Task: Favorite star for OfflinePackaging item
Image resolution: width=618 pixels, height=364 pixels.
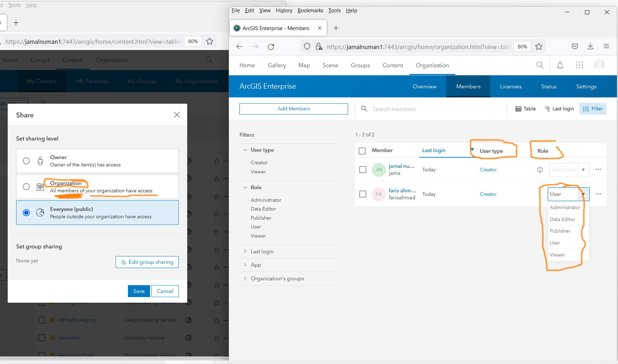Action: point(217,320)
